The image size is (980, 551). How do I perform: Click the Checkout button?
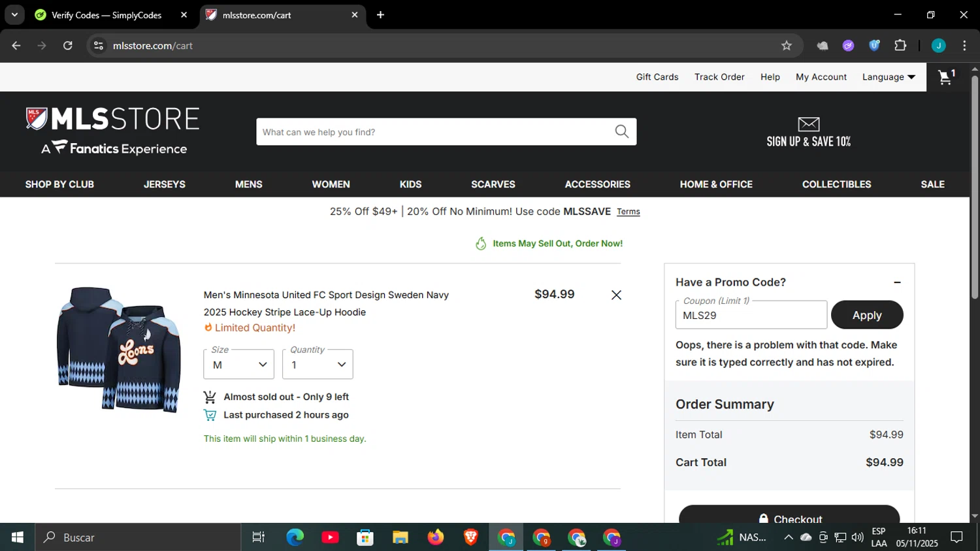click(x=789, y=515)
